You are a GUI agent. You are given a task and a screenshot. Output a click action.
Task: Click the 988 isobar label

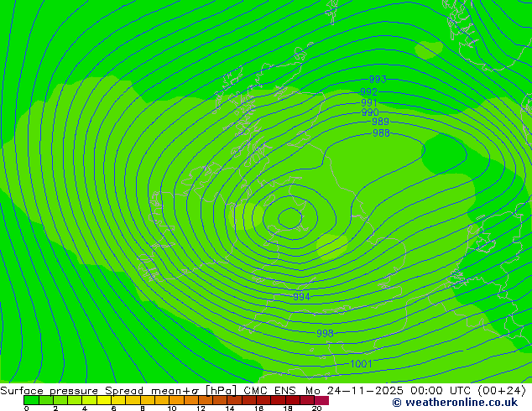[381, 133]
